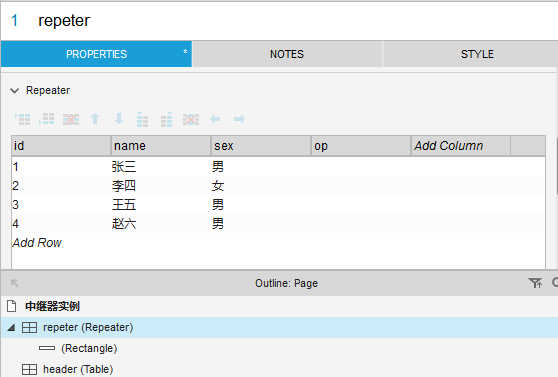Click the sex cell 女 in 李四 row
The image size is (558, 377).
pyautogui.click(x=261, y=185)
